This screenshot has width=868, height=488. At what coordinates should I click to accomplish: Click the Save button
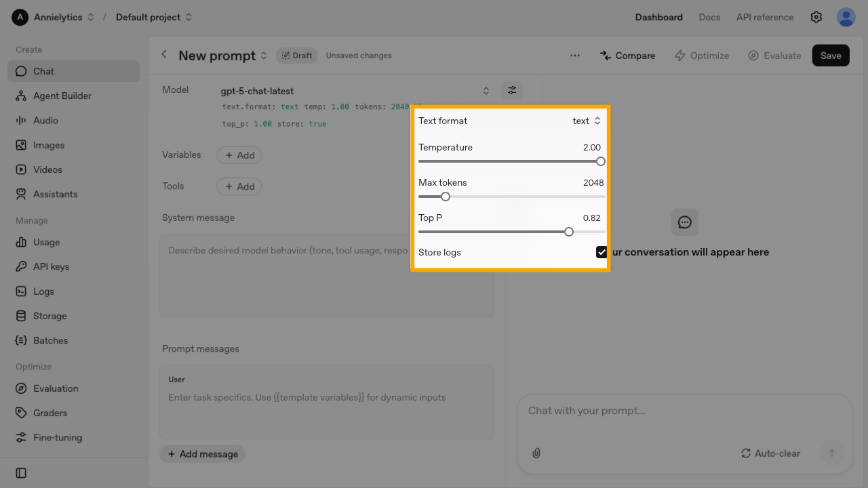pos(830,56)
